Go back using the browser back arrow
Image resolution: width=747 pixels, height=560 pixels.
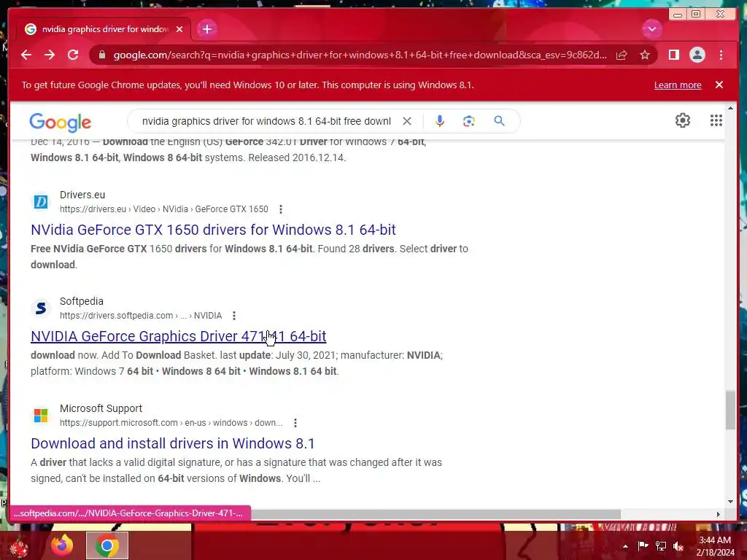(26, 55)
